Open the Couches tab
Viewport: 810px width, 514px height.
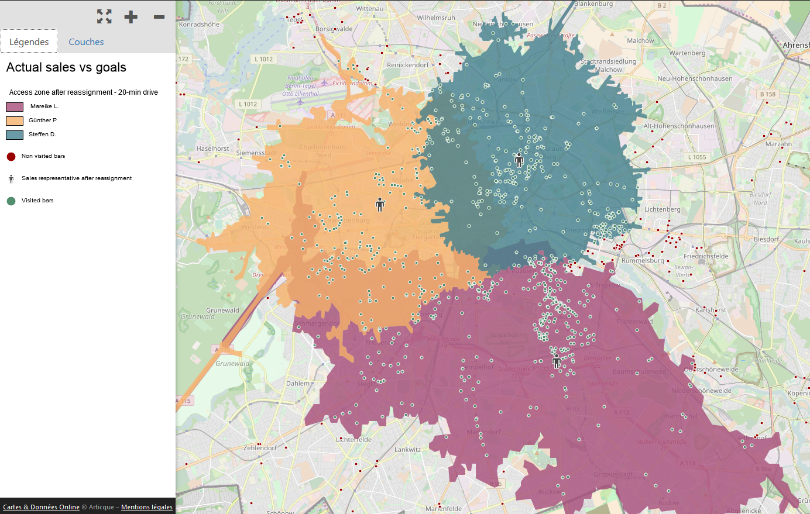(86, 42)
